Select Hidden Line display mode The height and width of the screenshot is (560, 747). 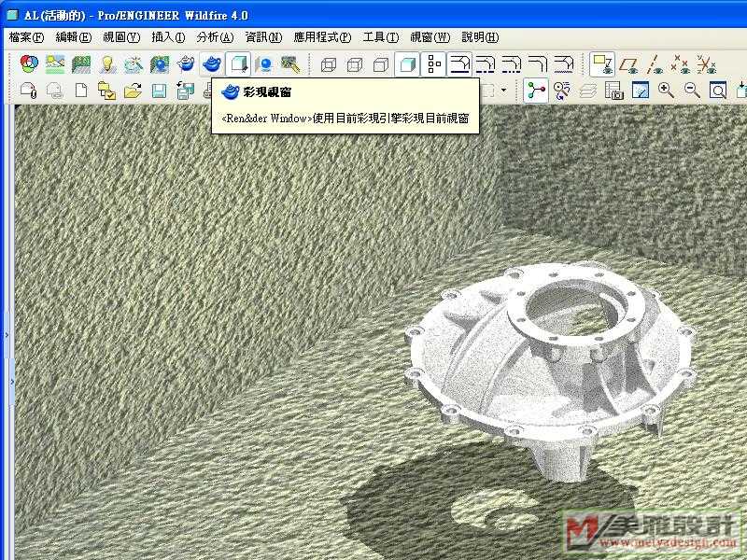[x=355, y=64]
